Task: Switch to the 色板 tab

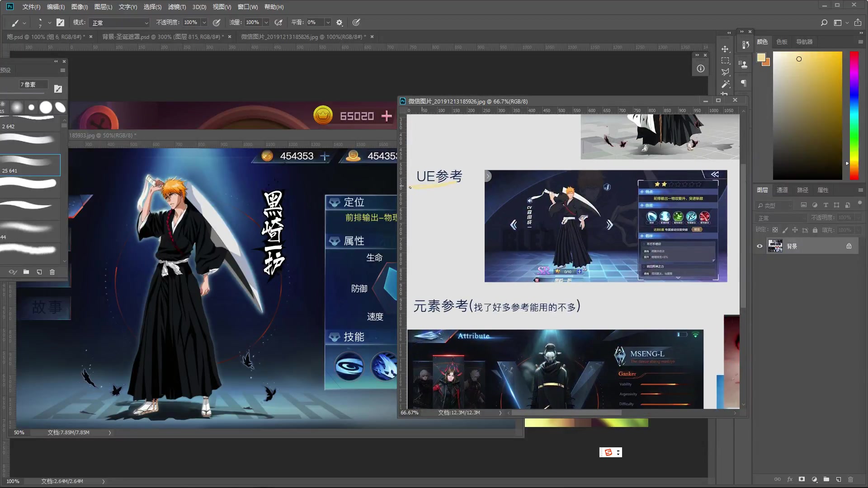Action: tap(782, 42)
